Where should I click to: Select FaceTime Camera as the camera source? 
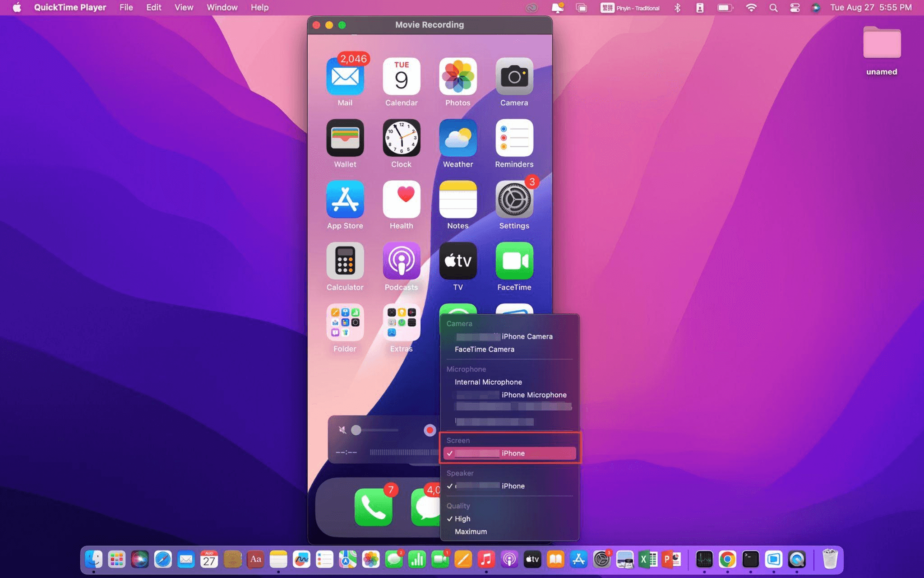click(x=509, y=349)
